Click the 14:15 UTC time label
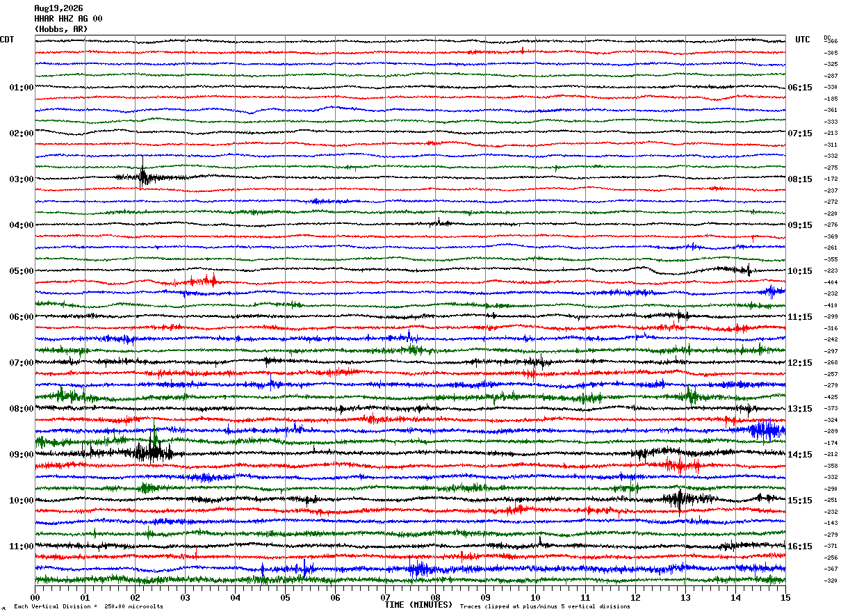Viewport: 841px width, 616px height. click(x=800, y=455)
